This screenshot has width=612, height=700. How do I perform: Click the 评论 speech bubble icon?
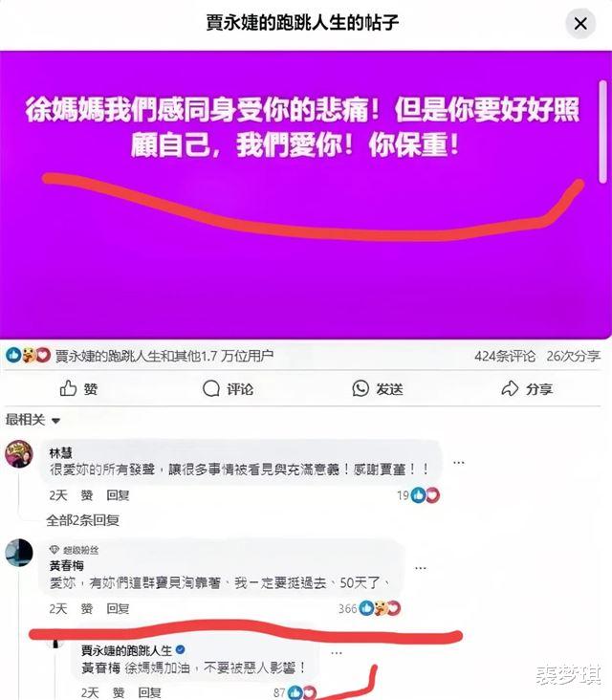(x=211, y=388)
